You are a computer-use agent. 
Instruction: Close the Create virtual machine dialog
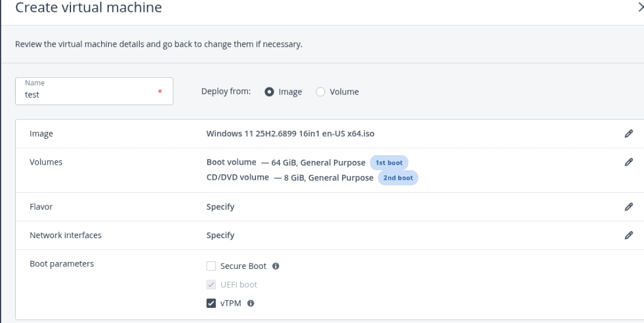[x=640, y=8]
